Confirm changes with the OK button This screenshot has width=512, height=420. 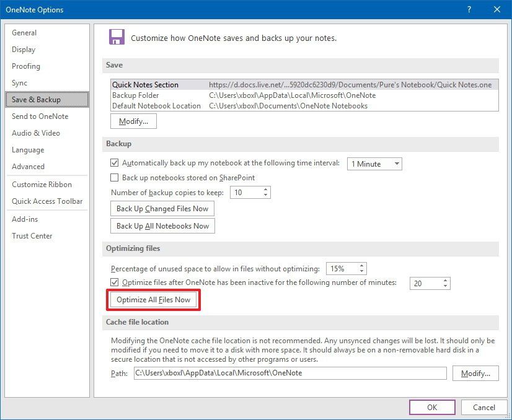pyautogui.click(x=432, y=407)
